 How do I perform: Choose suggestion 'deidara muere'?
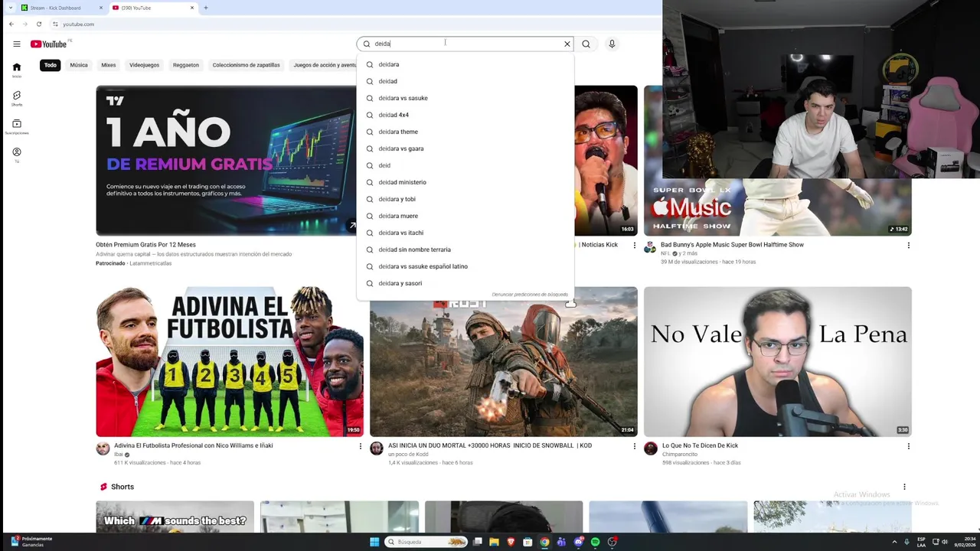click(465, 216)
